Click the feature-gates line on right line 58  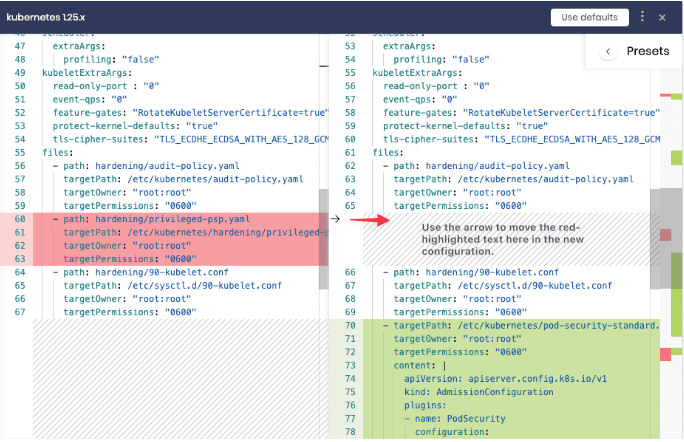[x=521, y=113]
